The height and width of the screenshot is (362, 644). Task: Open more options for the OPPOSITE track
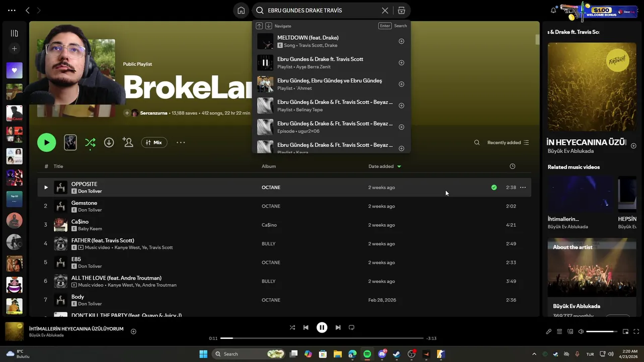tap(523, 188)
